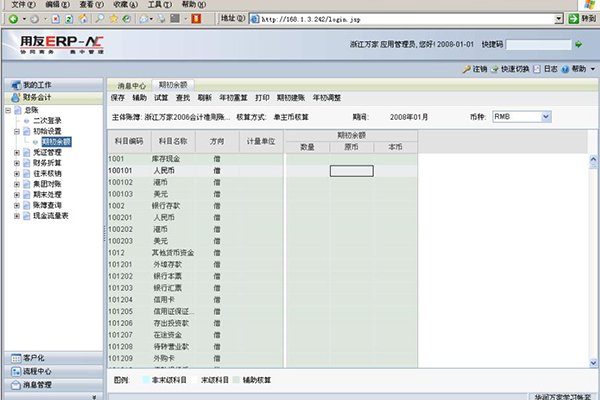Viewport: 600px width, 400px height.
Task: Switch to the 消息中心 tab
Action: (x=131, y=86)
